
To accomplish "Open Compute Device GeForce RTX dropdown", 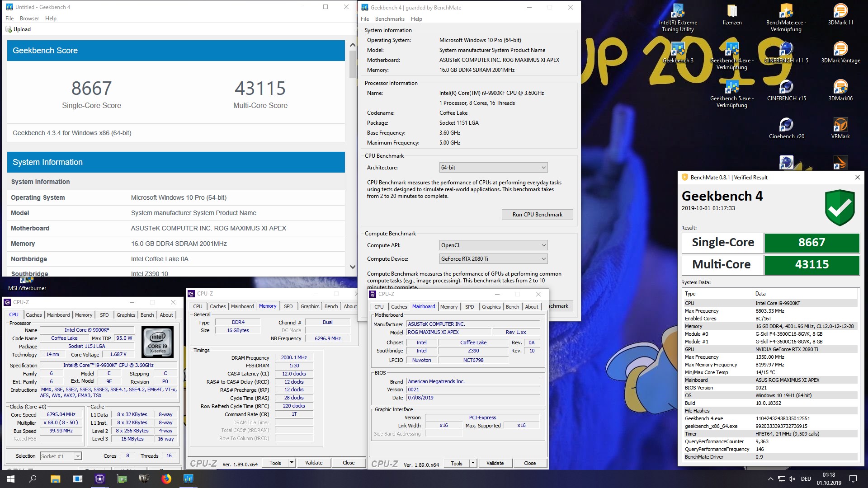I will tap(493, 259).
